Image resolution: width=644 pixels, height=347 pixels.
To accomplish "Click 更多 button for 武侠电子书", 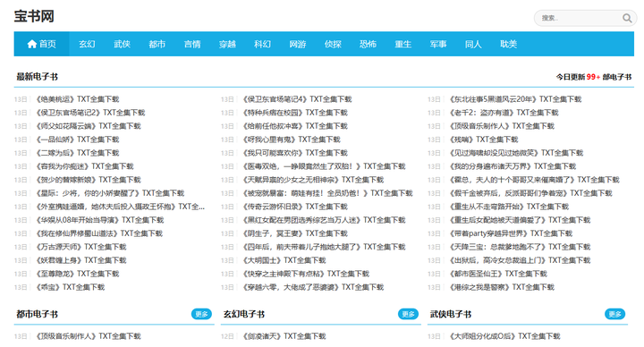I will click(614, 314).
